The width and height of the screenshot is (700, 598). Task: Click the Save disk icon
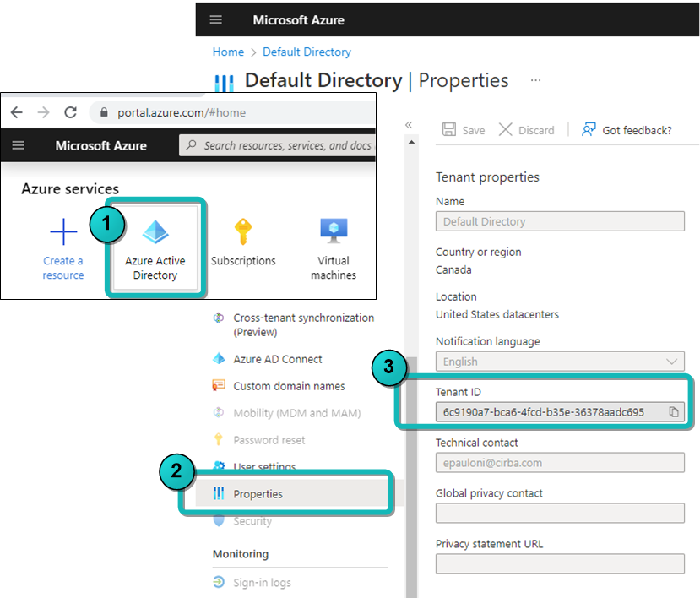click(448, 130)
